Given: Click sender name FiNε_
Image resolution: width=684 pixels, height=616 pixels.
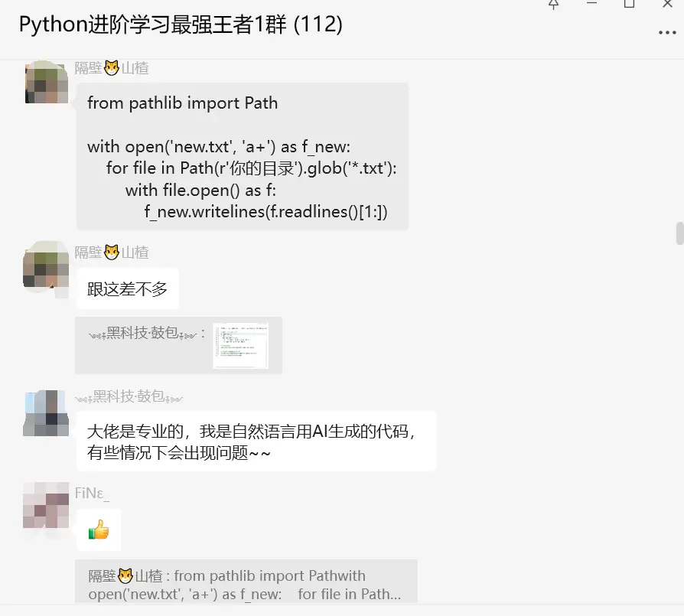Looking at the screenshot, I should 92,494.
